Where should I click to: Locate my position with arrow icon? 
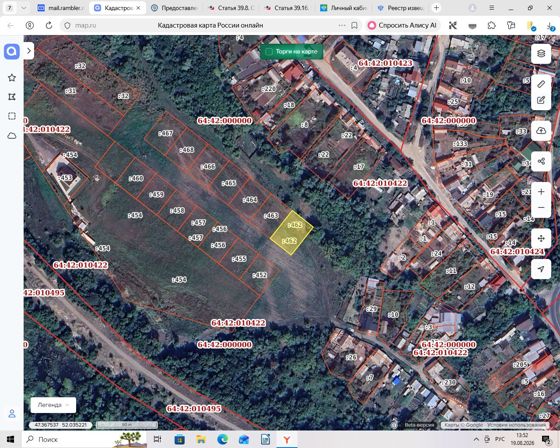tap(541, 269)
